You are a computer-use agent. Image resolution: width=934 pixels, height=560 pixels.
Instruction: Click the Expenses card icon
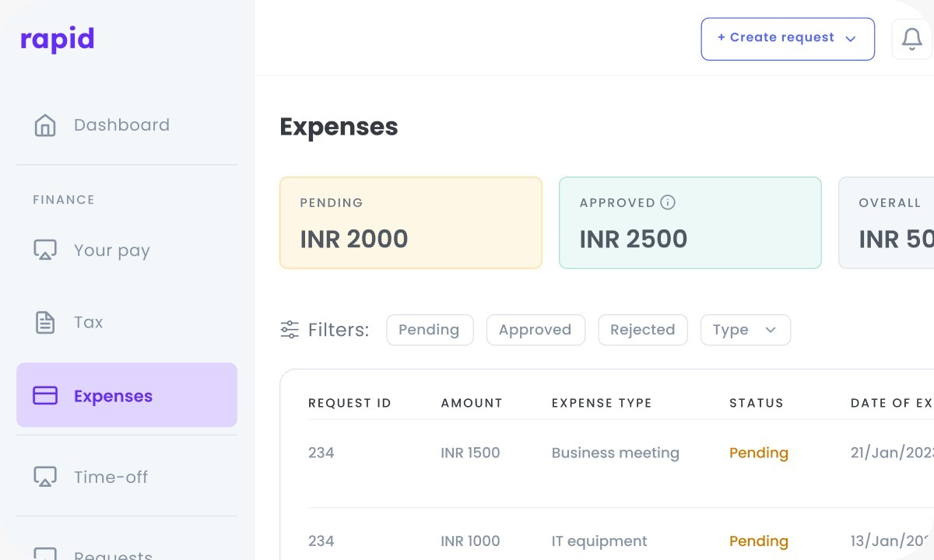[45, 396]
